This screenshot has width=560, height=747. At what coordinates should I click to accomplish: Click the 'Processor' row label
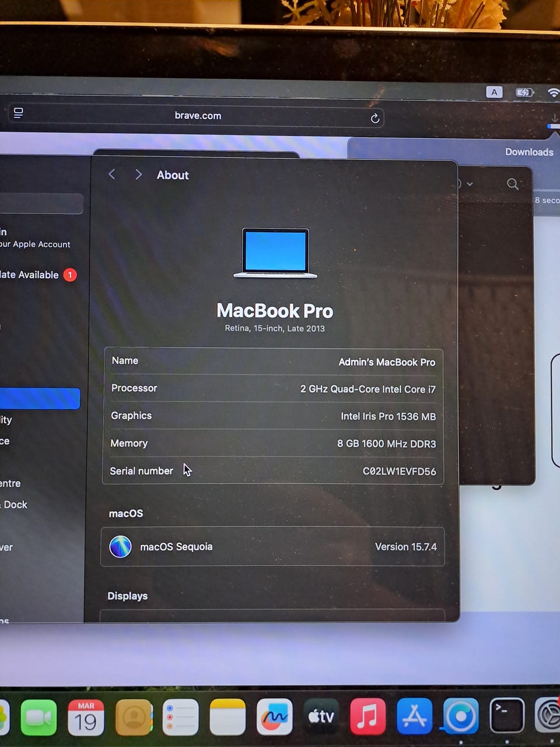coord(134,388)
